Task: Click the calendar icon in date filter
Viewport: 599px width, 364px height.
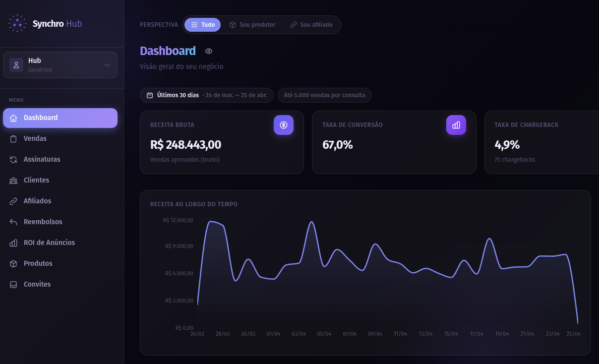Action: tap(150, 95)
